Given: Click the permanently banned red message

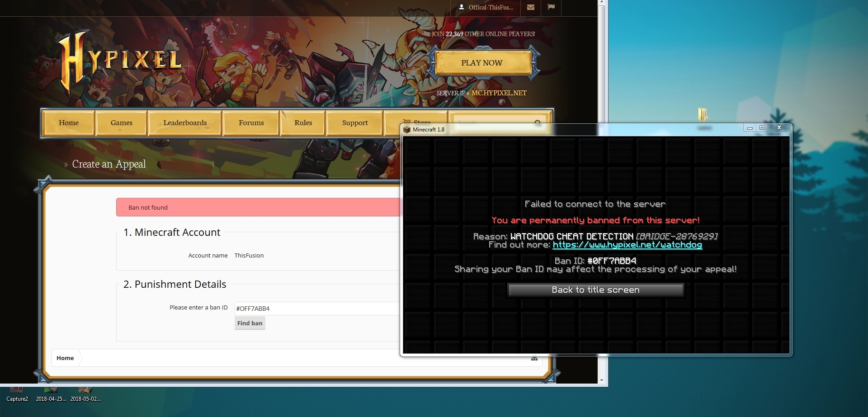Looking at the screenshot, I should point(595,220).
